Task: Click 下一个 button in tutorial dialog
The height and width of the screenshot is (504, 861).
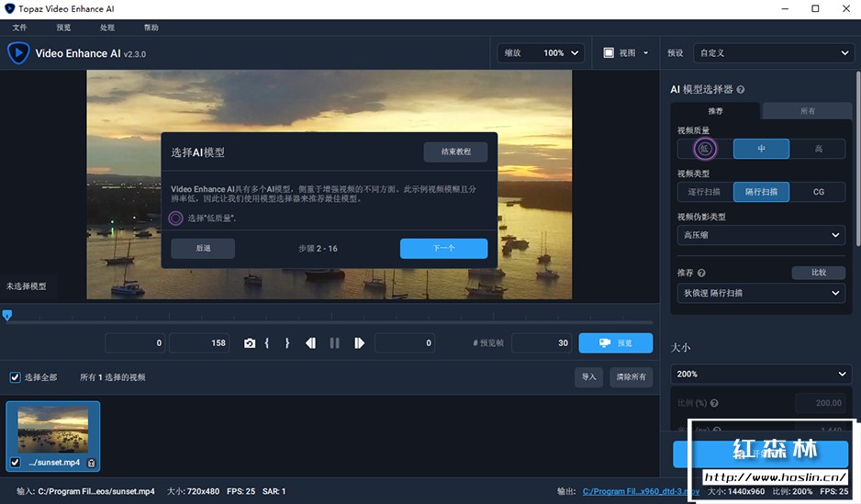Action: [443, 248]
